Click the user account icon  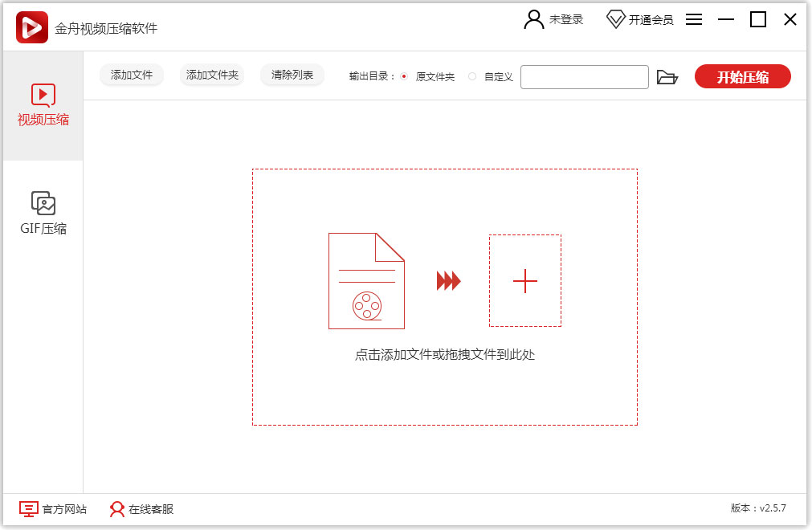(x=533, y=20)
